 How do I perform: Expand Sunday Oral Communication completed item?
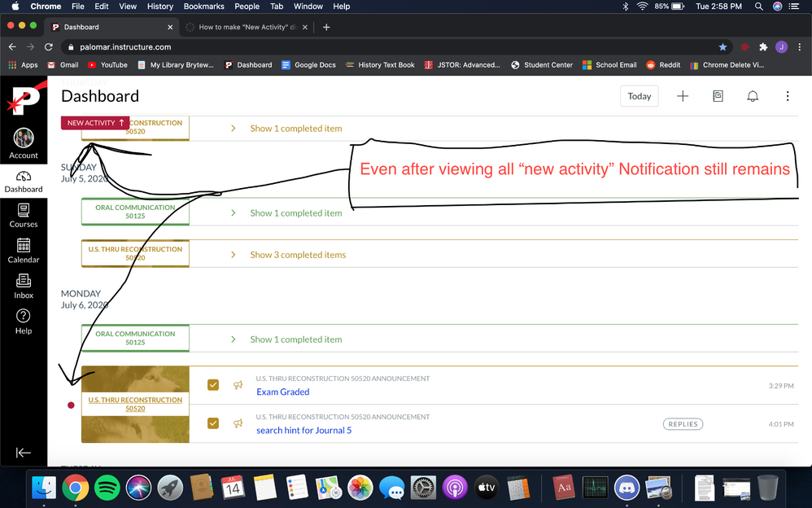pos(295,213)
